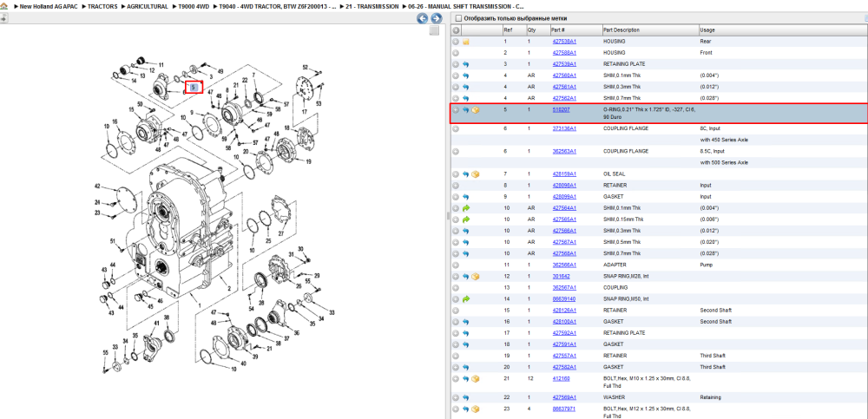Click the 'Second Shaft' usage for RETAINER 428126A1
This screenshot has width=868, height=419.
pos(716,310)
